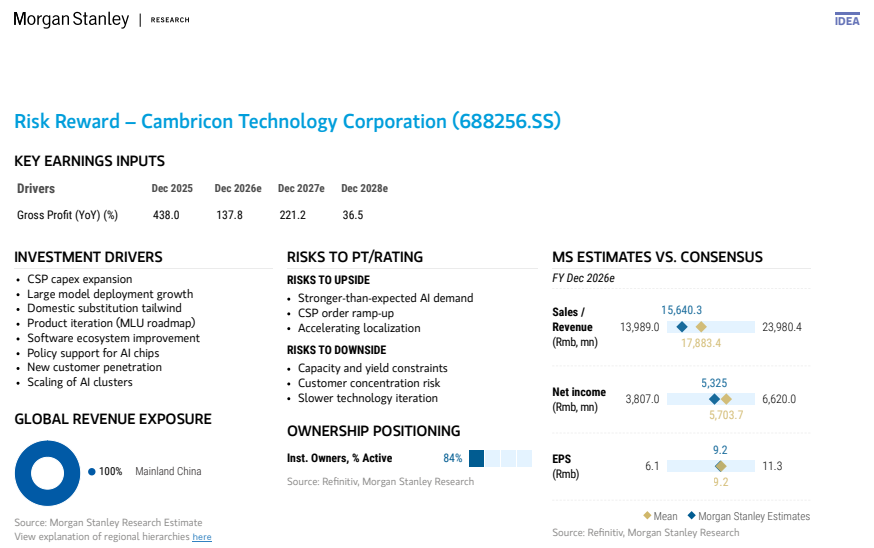Click the Risk Reward Cambricon title
The width and height of the screenshot is (874, 548).
point(287,122)
